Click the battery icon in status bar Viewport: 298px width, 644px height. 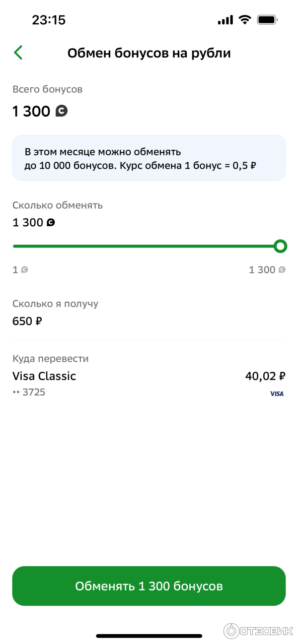click(267, 20)
